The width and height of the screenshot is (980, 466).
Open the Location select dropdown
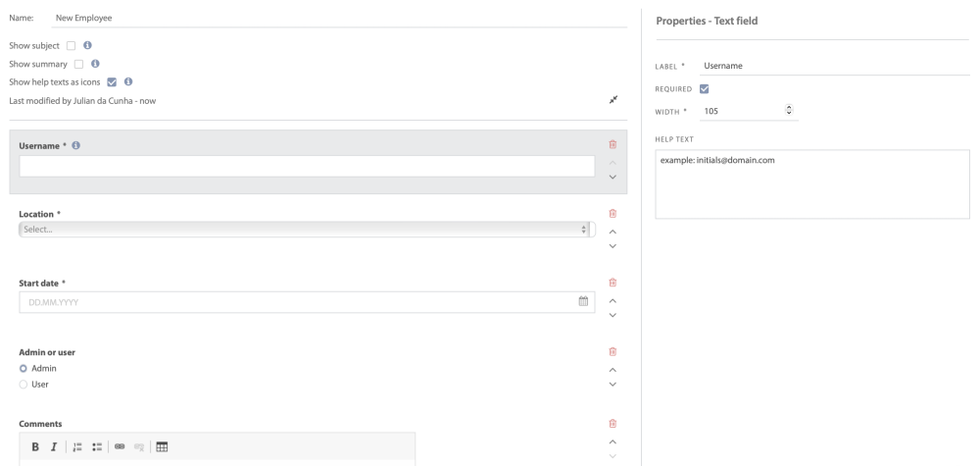point(307,230)
